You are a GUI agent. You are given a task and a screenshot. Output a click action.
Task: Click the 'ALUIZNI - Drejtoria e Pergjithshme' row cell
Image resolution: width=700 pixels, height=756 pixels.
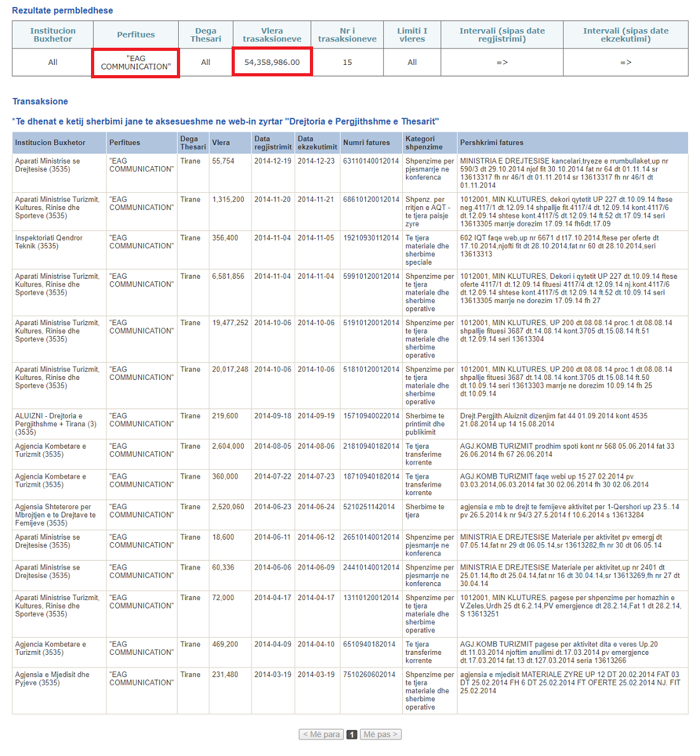[56, 424]
